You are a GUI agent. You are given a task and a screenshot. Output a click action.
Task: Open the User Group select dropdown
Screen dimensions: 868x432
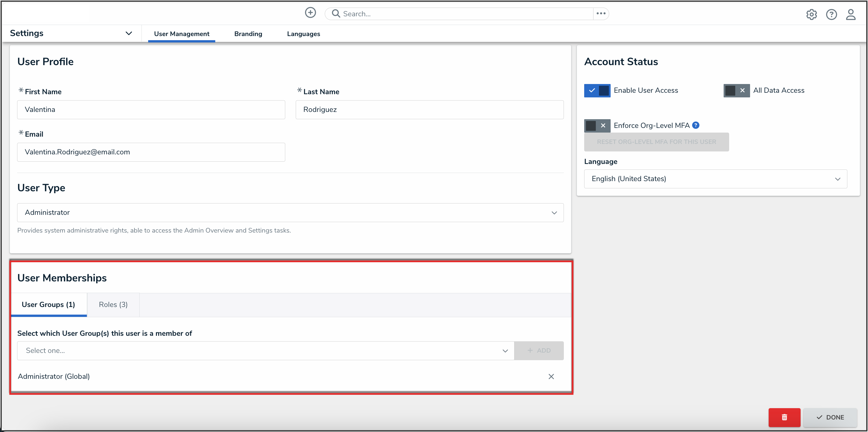(266, 351)
